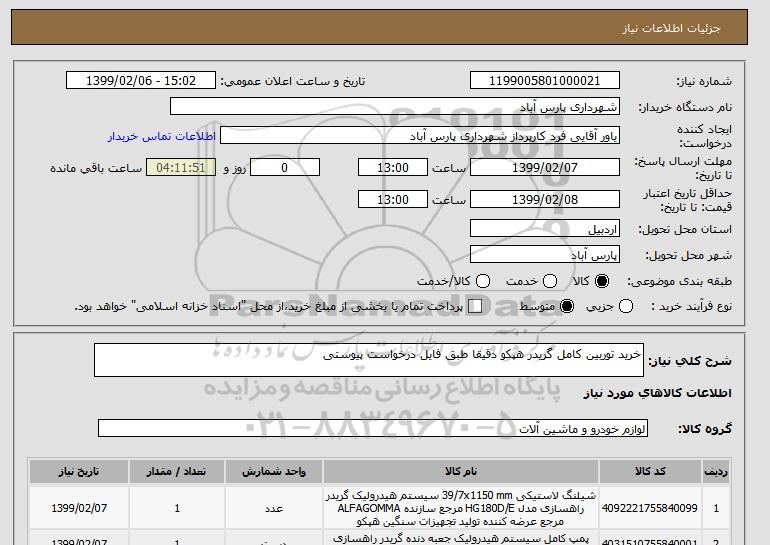Tick the Islamic treasury bonds payment checkbox
The width and height of the screenshot is (770, 545).
click(x=475, y=306)
